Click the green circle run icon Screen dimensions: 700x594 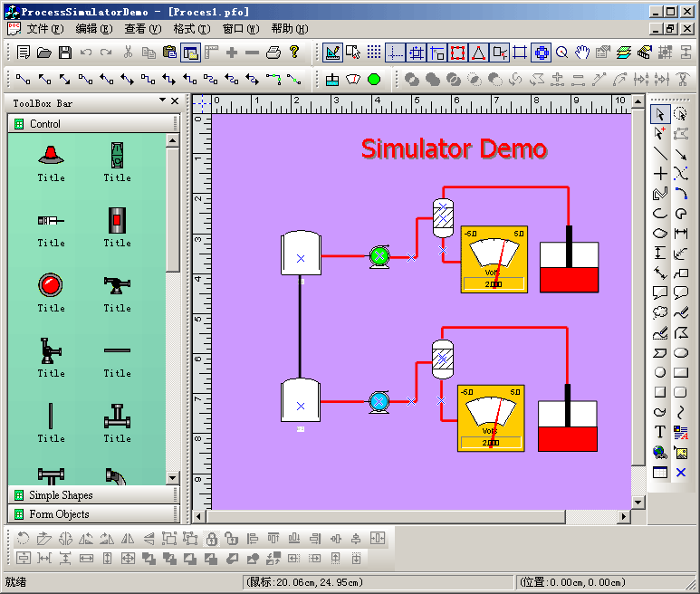tap(374, 80)
